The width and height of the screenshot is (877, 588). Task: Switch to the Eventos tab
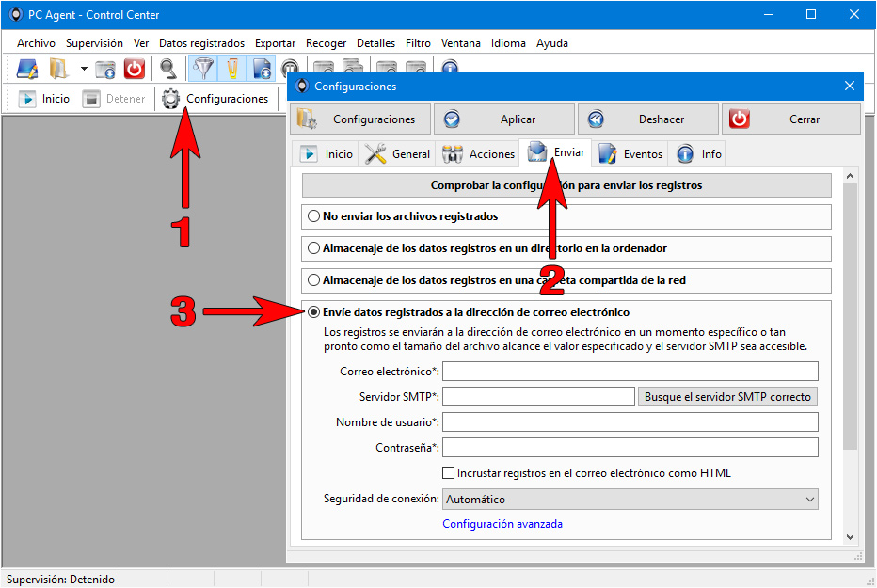630,153
